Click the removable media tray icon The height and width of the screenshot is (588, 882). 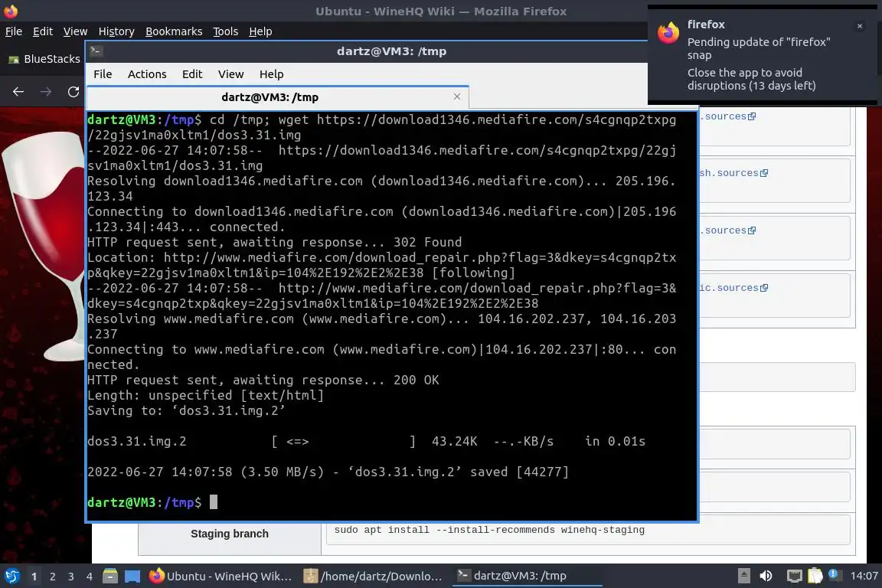(743, 576)
